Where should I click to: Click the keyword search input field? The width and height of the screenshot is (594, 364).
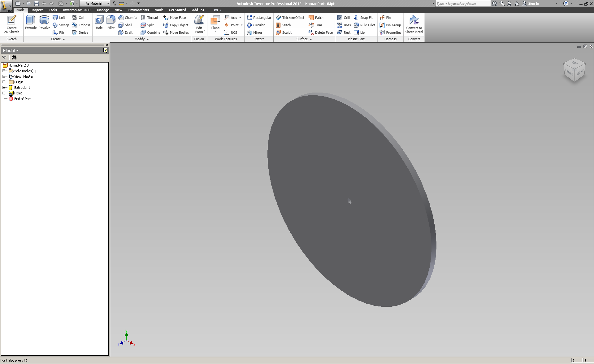click(462, 3)
